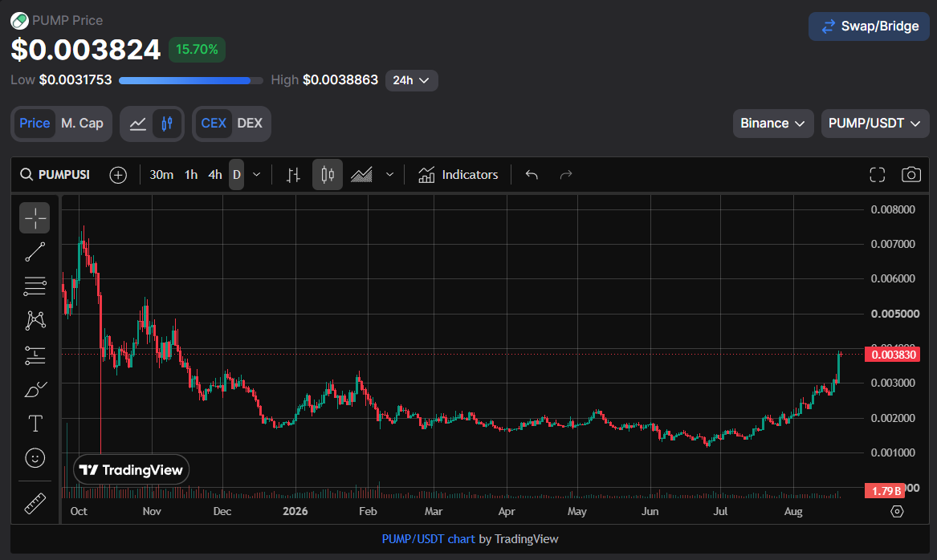Select the brush drawing tool
The height and width of the screenshot is (560, 937).
pos(35,389)
